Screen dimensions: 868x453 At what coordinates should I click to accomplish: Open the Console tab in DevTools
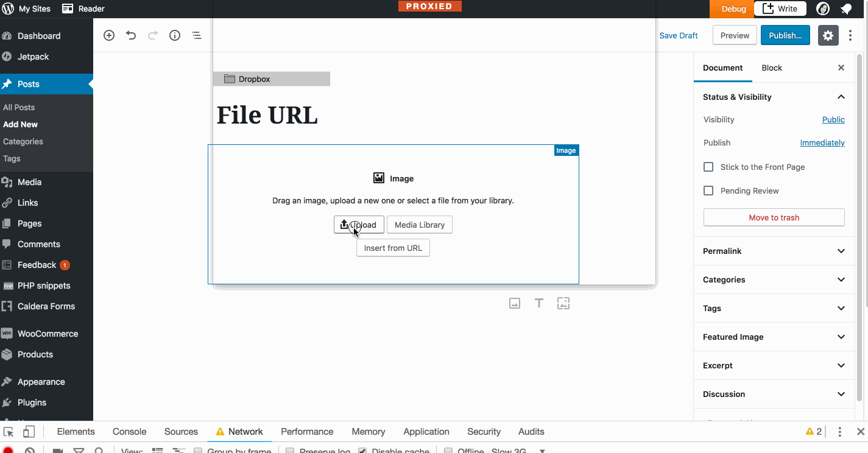[x=129, y=431]
